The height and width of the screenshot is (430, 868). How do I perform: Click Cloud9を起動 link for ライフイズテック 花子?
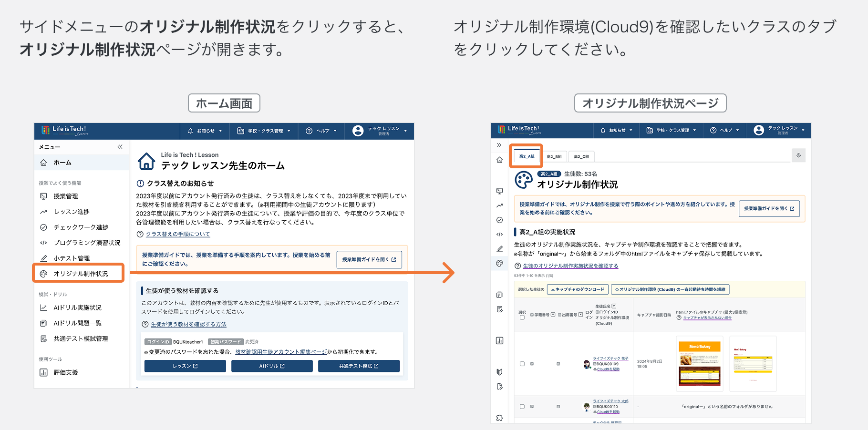608,369
